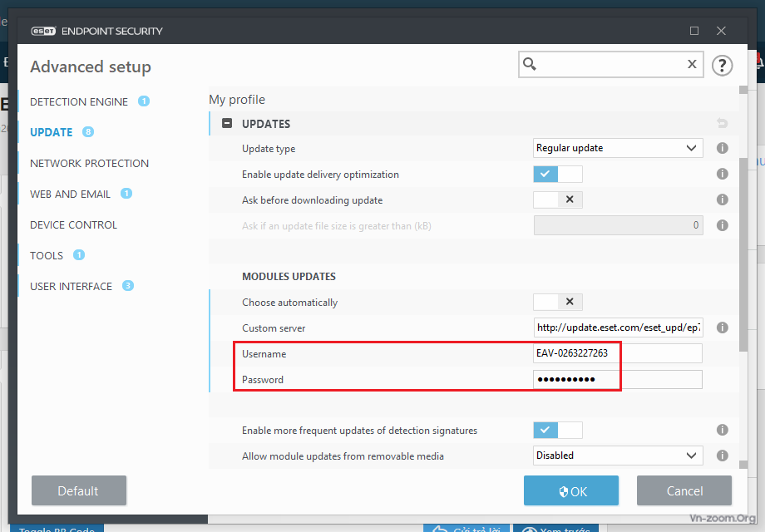This screenshot has width=765, height=532.
Task: Close the Endpoint Security window
Action: [x=721, y=31]
